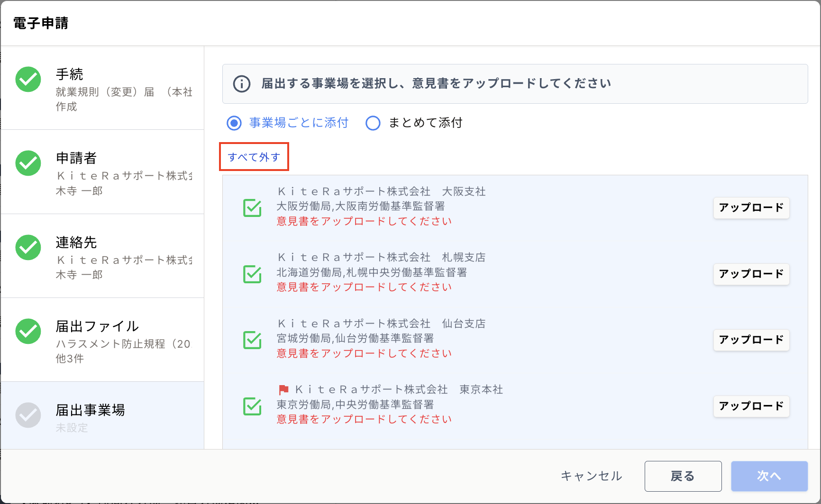Click the green checkmark icon beside 手続
This screenshot has height=504, width=821.
(28, 79)
